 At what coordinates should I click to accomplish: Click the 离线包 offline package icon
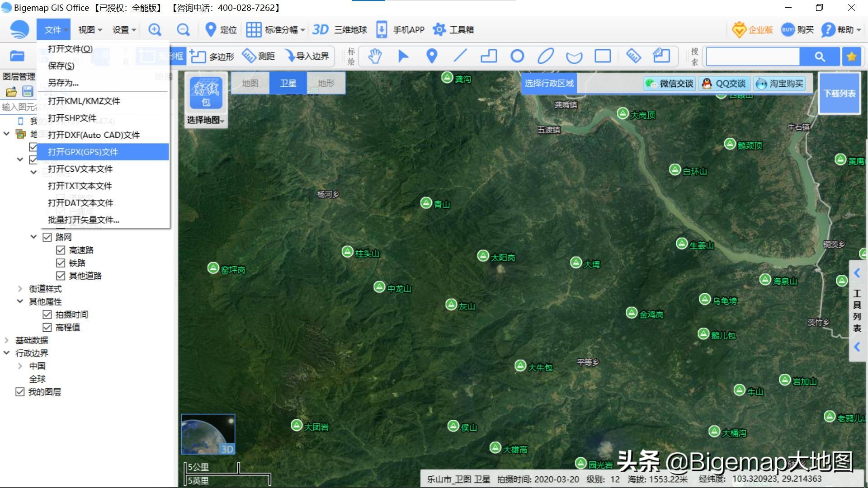click(x=206, y=93)
